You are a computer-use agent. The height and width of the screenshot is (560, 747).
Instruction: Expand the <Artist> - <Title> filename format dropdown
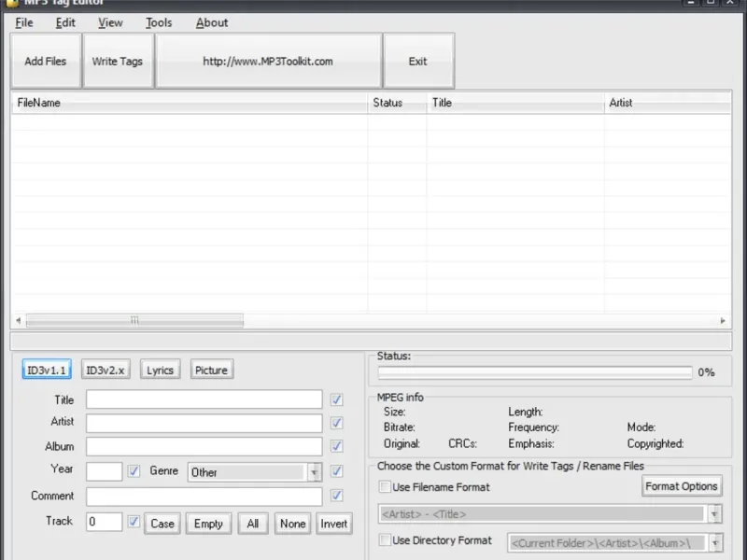pyautogui.click(x=714, y=514)
